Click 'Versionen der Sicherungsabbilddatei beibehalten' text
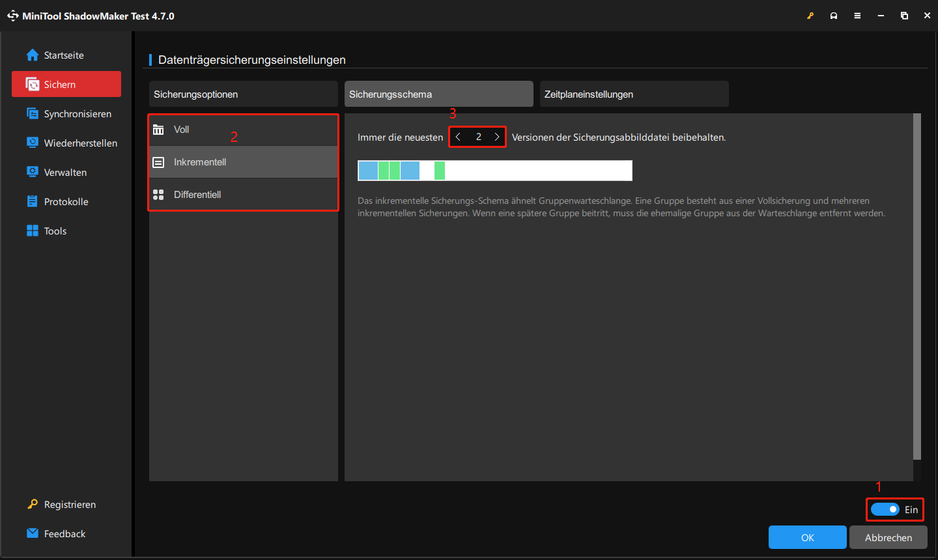The height and width of the screenshot is (560, 938). [x=619, y=137]
